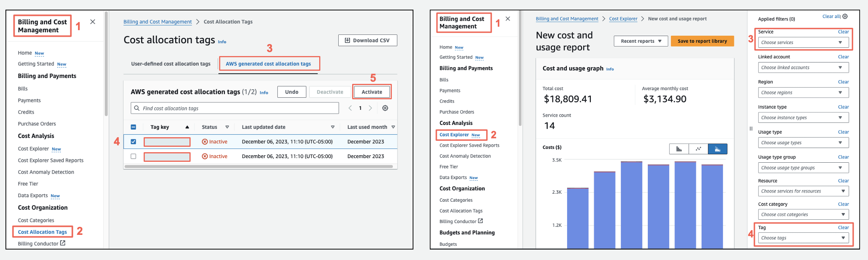Viewport: 868px width, 260px height.
Task: Click the Deactivate button
Action: tap(330, 92)
